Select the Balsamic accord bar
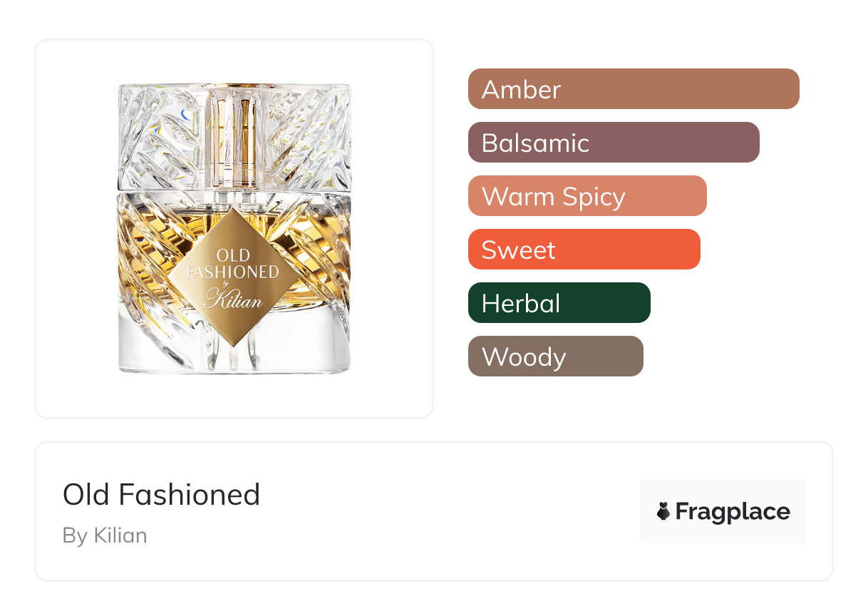 point(613,143)
